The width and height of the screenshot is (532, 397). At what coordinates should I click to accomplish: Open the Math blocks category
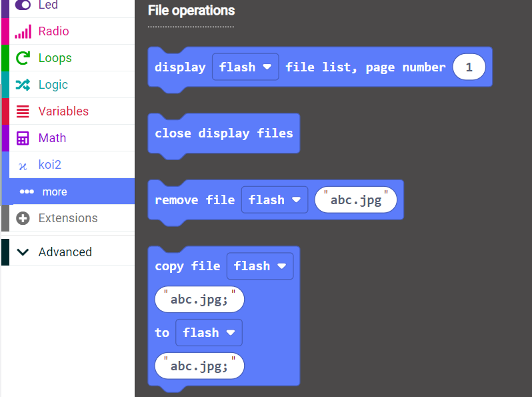52,138
